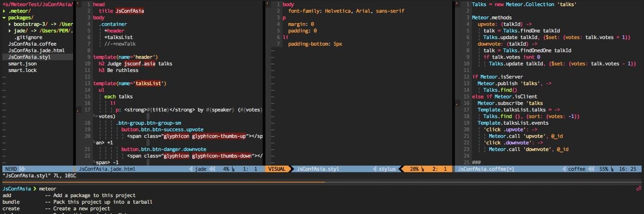
Task: Click the "Meteor.call 'downvote', @_id" line
Action: coord(528,149)
